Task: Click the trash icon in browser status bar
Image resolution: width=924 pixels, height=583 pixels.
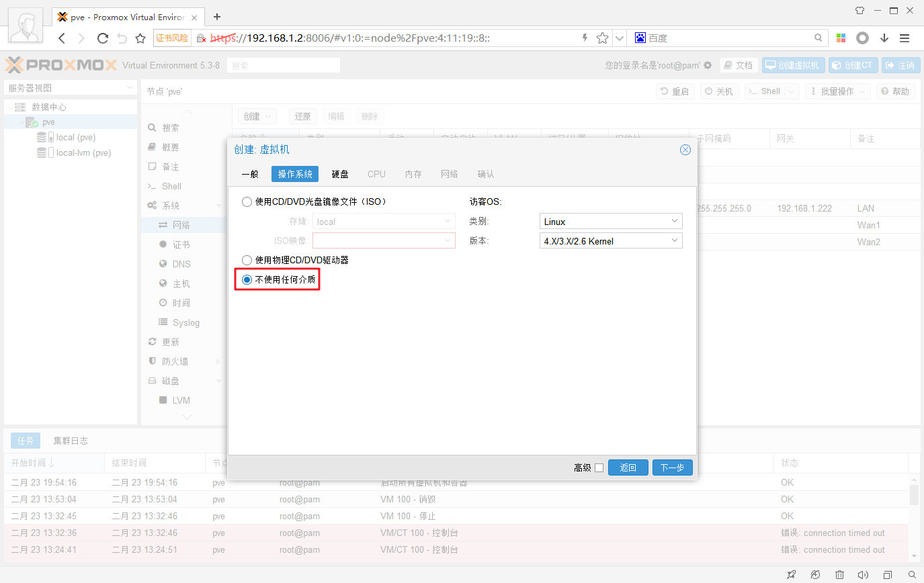Action: [839, 575]
